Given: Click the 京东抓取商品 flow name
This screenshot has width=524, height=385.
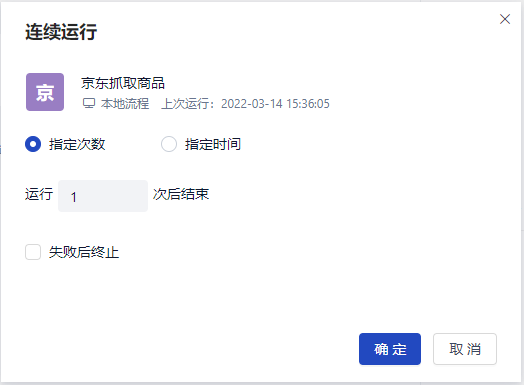Looking at the screenshot, I should point(123,83).
